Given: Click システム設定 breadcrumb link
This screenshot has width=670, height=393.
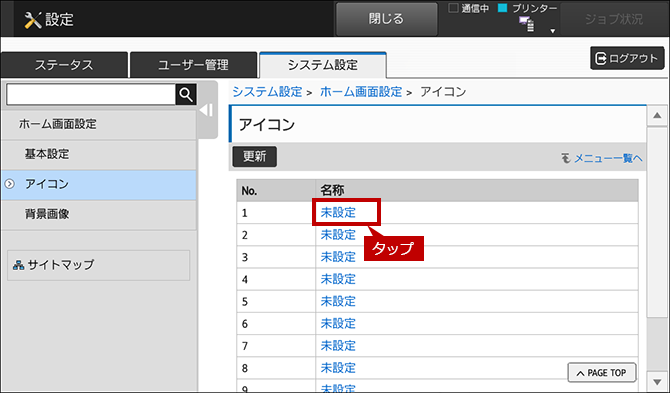Looking at the screenshot, I should coord(267,92).
